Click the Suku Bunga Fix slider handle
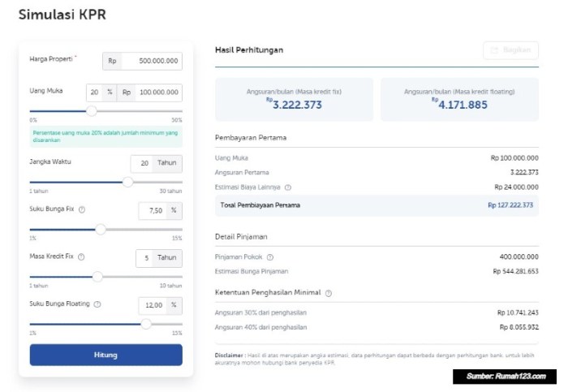This screenshot has height=392, width=568. click(x=101, y=230)
